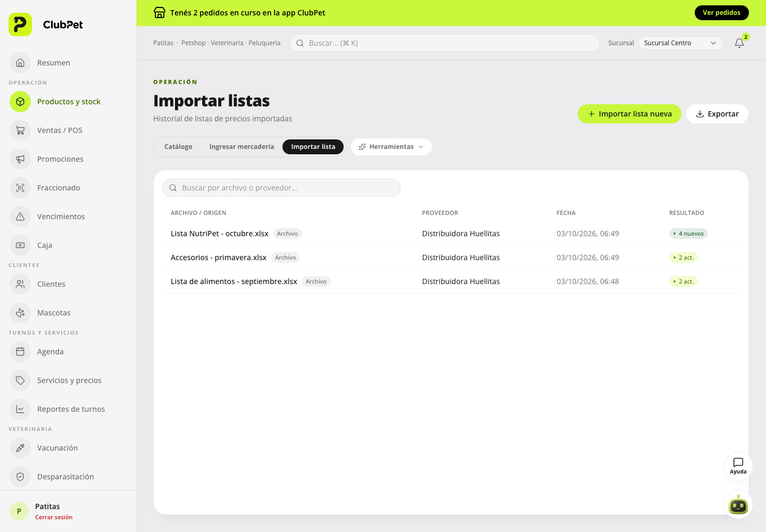Click the notifications bell icon
The image size is (766, 532).
pos(739,43)
